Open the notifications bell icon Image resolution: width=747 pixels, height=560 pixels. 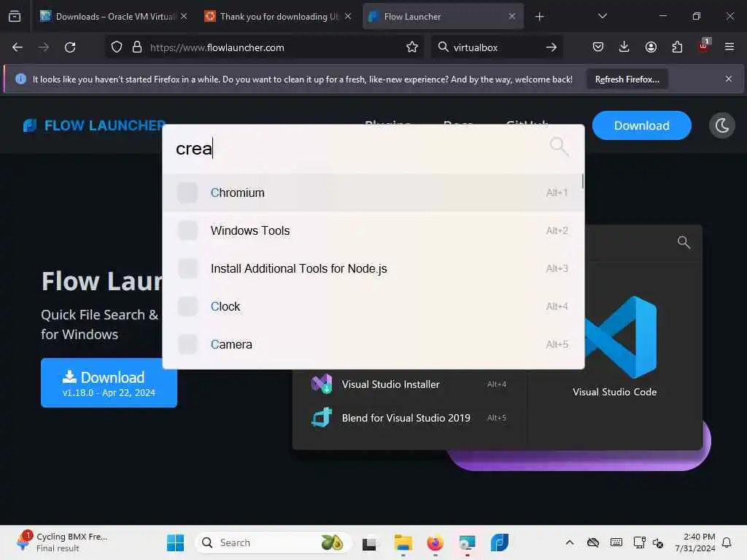click(727, 542)
